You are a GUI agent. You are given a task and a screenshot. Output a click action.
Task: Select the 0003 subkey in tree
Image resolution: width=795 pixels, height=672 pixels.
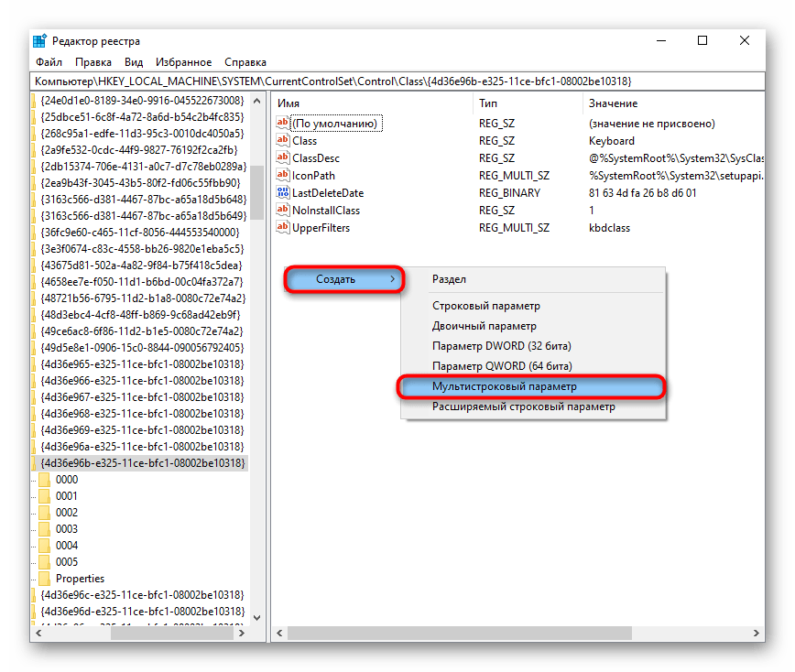(x=67, y=529)
